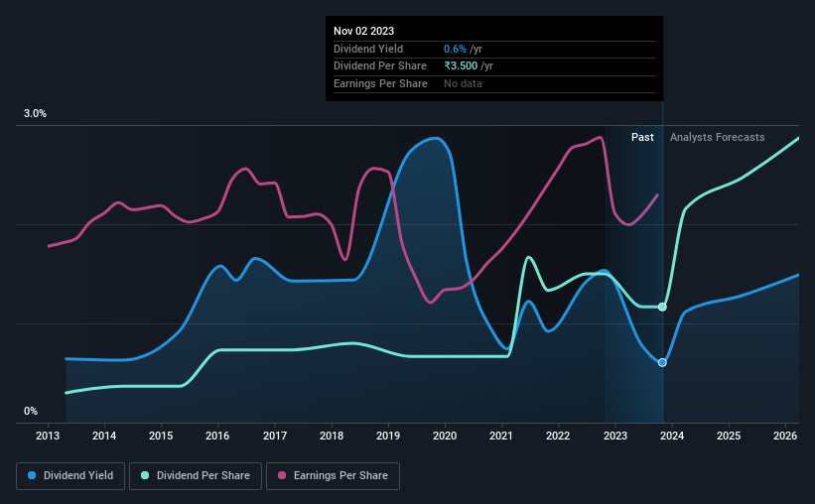Click the blue Dividend Yield legend dot
This screenshot has height=504, width=815.
(32, 475)
